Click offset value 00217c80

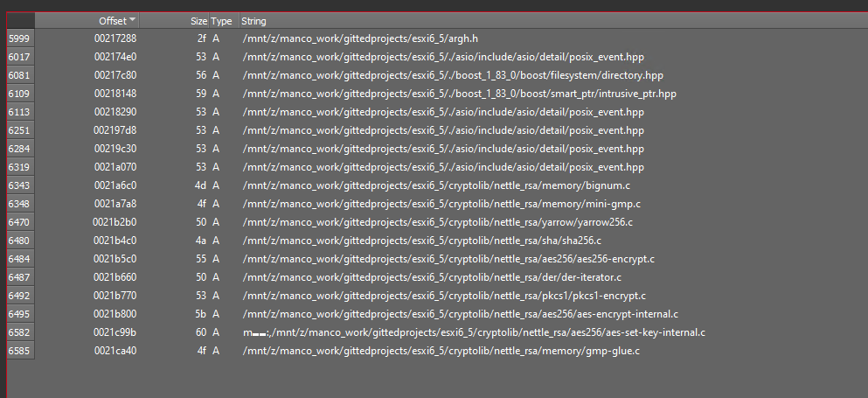pos(115,75)
